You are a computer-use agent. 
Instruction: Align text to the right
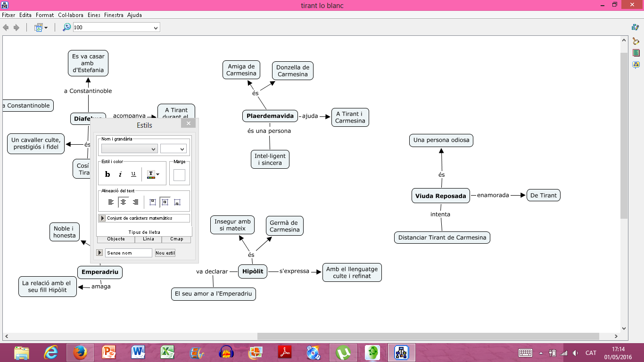click(135, 202)
